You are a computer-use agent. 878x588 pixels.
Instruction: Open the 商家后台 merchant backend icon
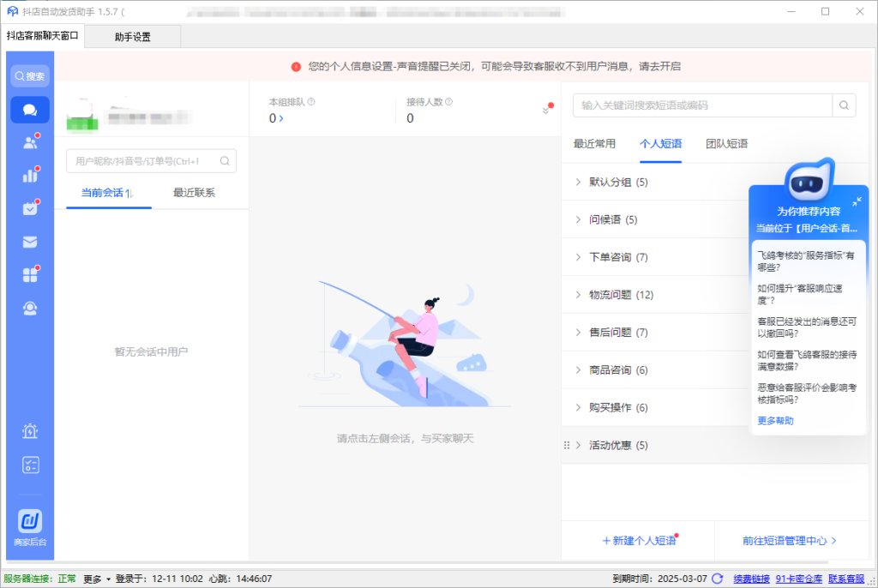click(x=30, y=527)
